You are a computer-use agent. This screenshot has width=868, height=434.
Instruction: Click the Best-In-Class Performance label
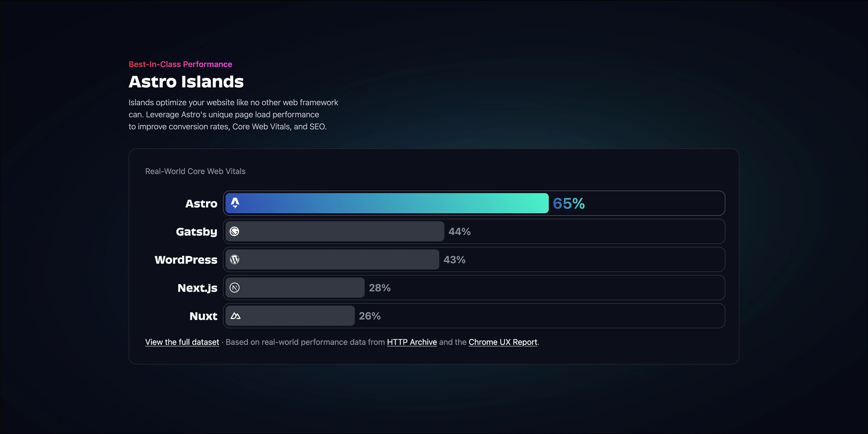[x=180, y=64]
